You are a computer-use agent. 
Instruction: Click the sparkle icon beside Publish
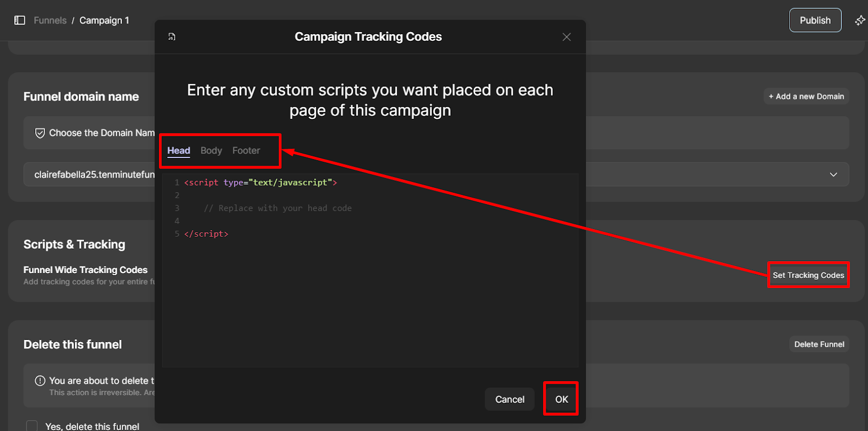[x=860, y=21]
